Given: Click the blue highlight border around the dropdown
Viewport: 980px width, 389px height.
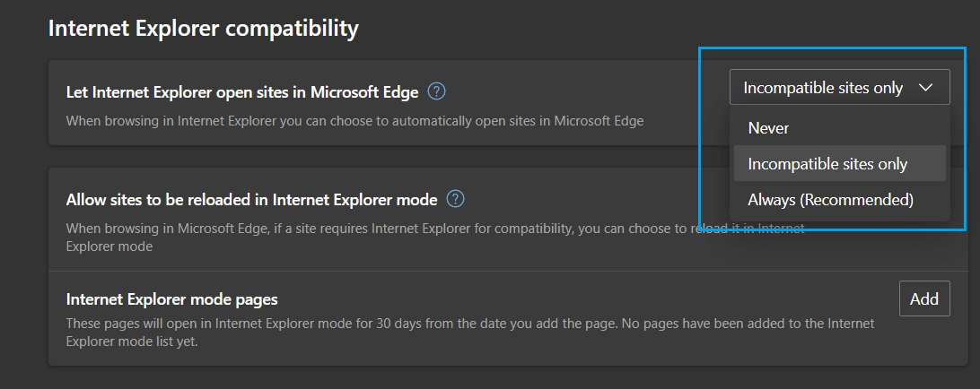Looking at the screenshot, I should pyautogui.click(x=699, y=139).
